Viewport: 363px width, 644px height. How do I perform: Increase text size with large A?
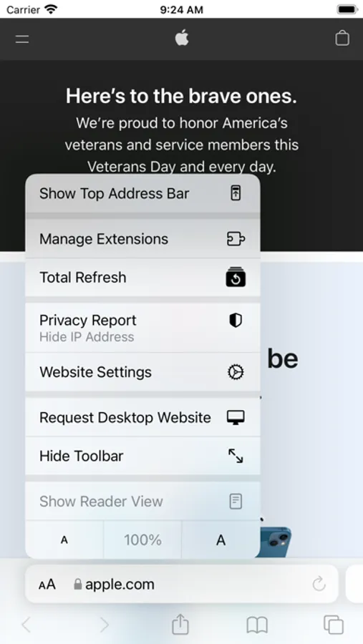[221, 540]
